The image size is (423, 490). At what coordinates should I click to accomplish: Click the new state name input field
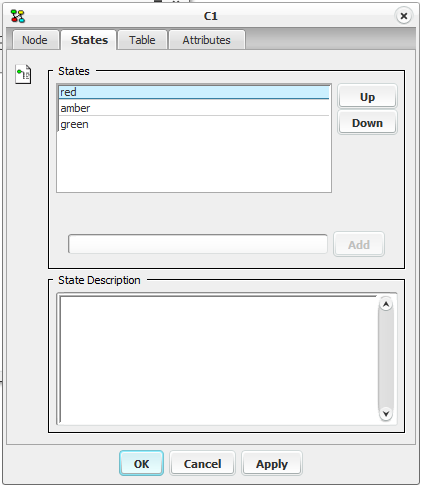pos(198,244)
